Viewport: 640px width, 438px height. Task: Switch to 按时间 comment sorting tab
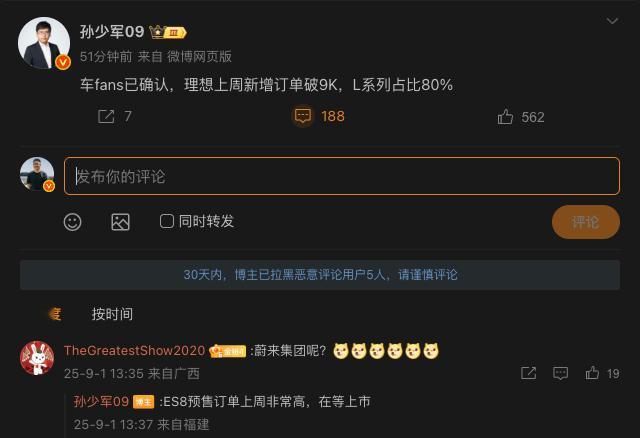[x=112, y=314]
